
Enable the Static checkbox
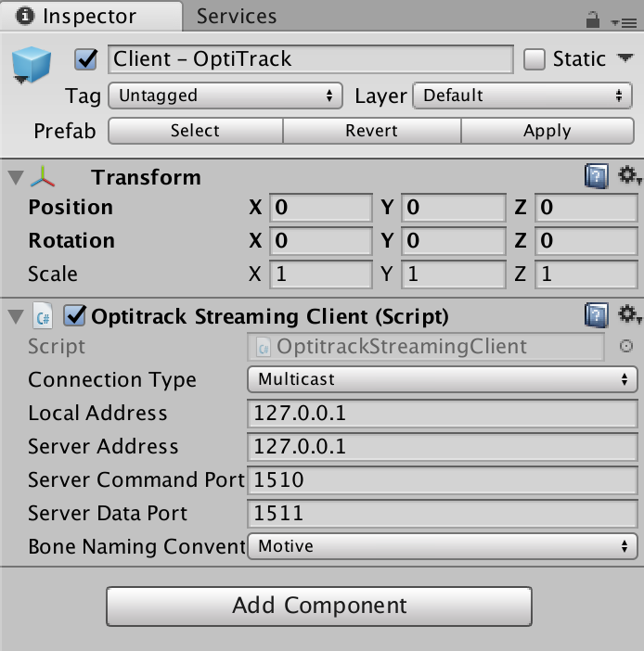[x=535, y=60]
